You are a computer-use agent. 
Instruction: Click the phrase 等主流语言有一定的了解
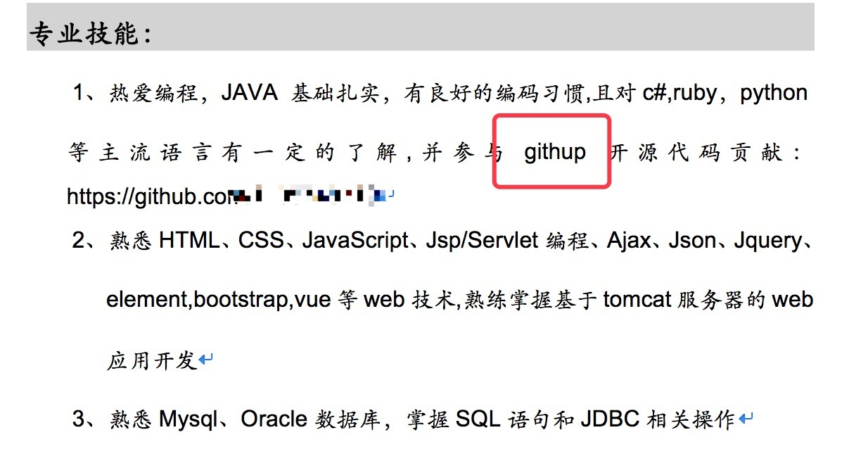[234, 153]
